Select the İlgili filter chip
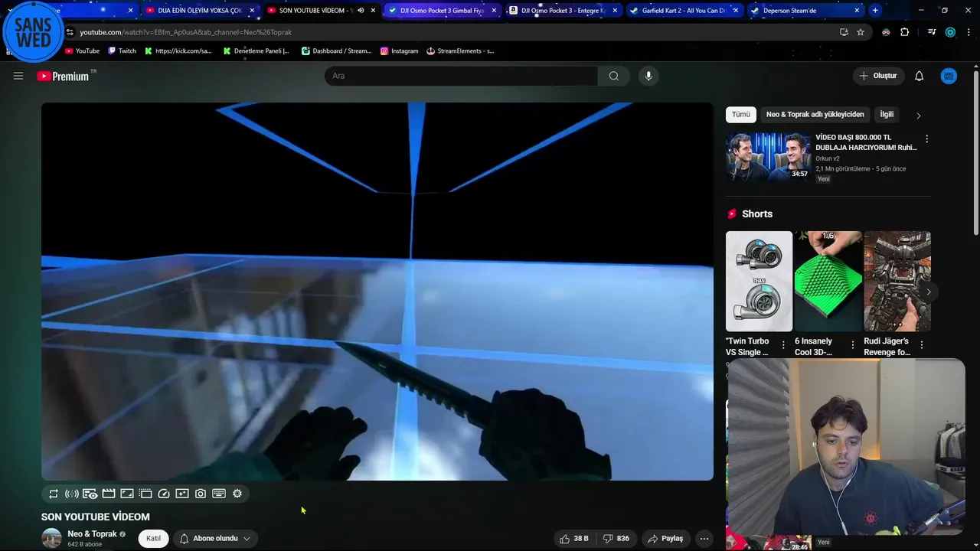The image size is (980, 551). click(x=887, y=115)
